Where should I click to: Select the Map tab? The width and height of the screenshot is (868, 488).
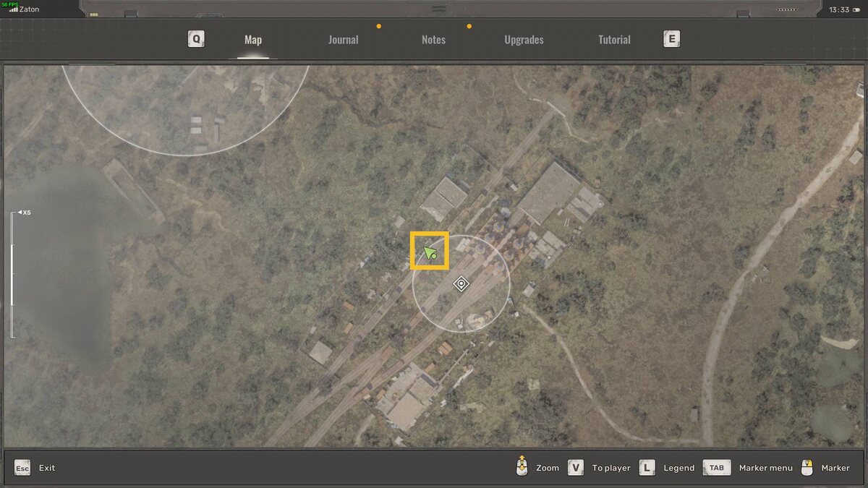pos(253,40)
